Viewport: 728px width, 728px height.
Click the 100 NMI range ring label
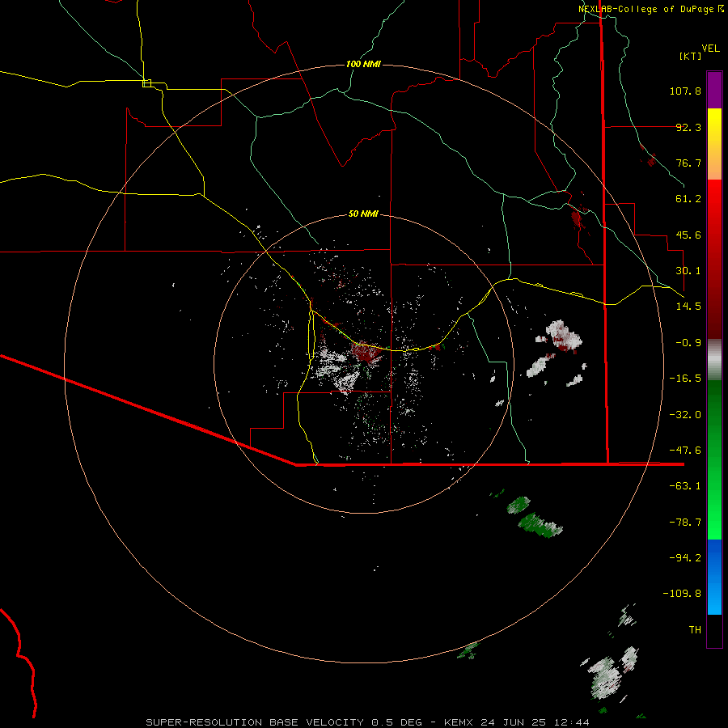click(x=363, y=64)
